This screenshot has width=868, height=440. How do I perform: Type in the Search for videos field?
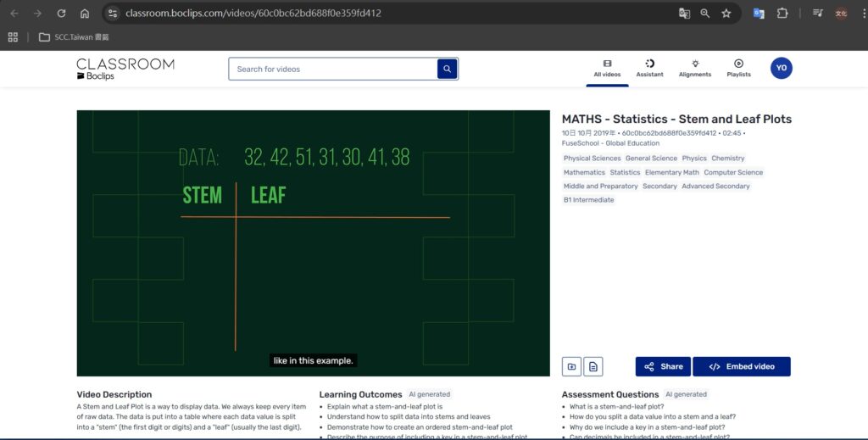tap(332, 69)
